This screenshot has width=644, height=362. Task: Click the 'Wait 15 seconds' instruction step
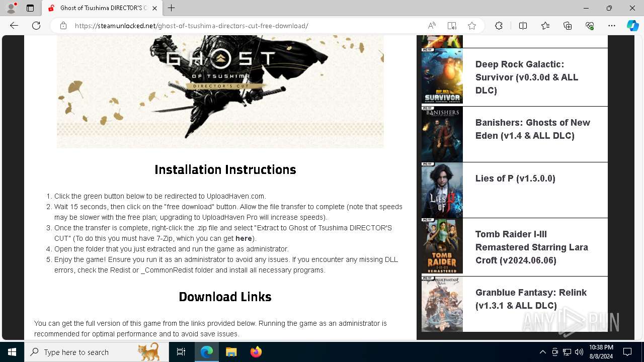[x=228, y=212]
